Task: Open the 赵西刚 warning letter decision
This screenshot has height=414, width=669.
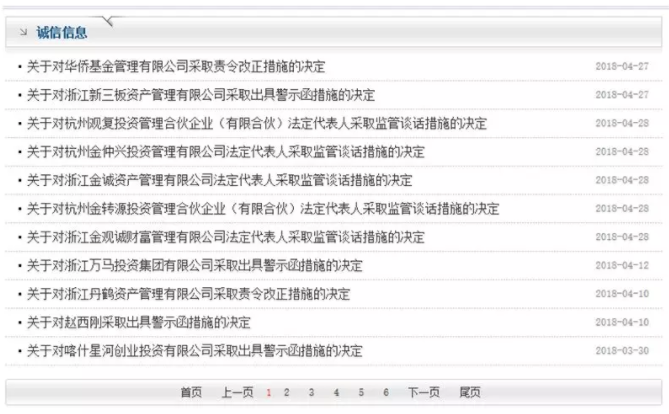Action: [138, 323]
